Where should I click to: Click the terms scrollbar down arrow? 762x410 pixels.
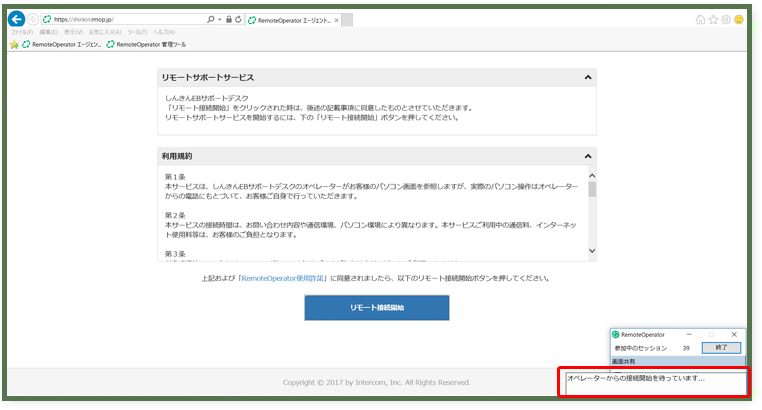(x=591, y=251)
